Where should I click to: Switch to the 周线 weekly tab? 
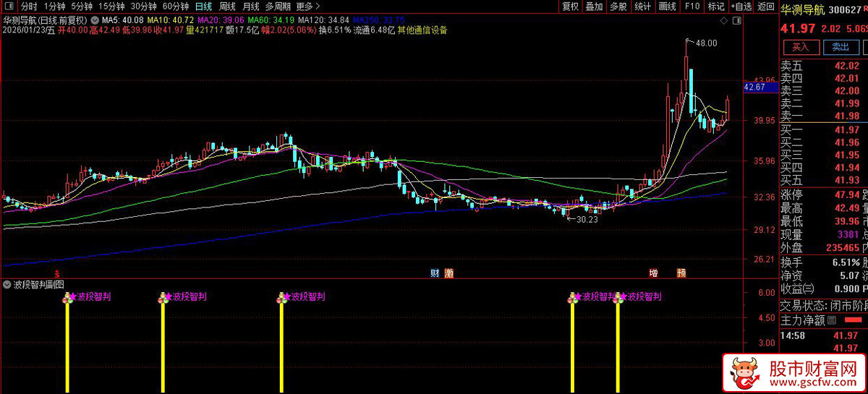[227, 7]
